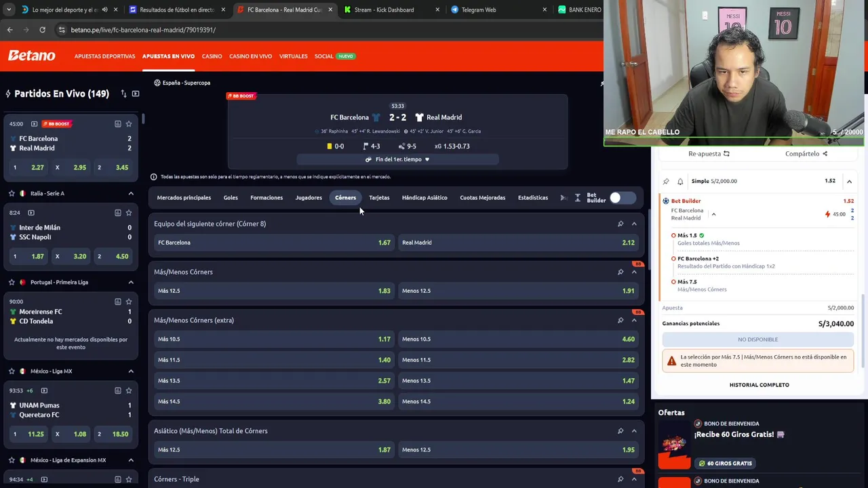Open the Cuotas Mejoradas tab
The image size is (868, 488).
coord(482,198)
